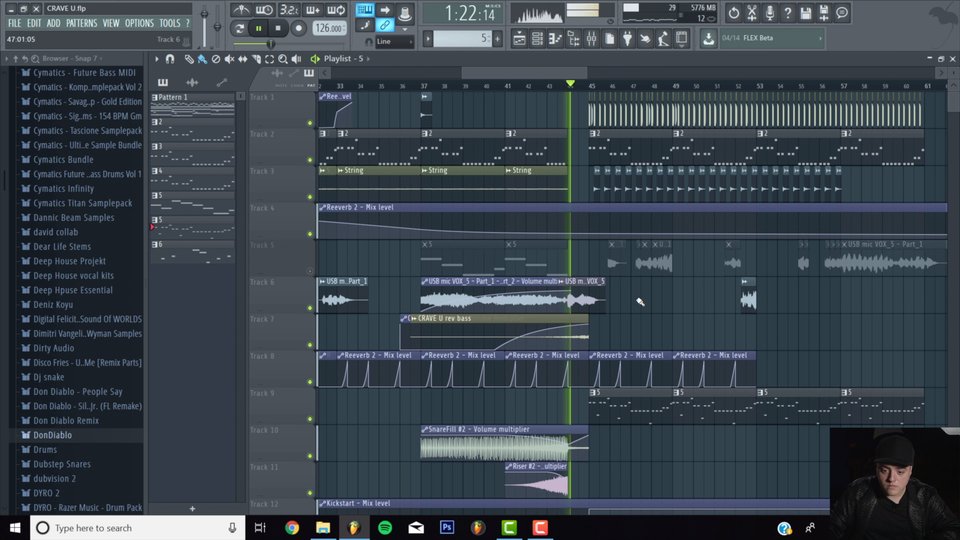Image resolution: width=960 pixels, height=540 pixels.
Task: Select the playlist slice tool
Action: coord(256,59)
